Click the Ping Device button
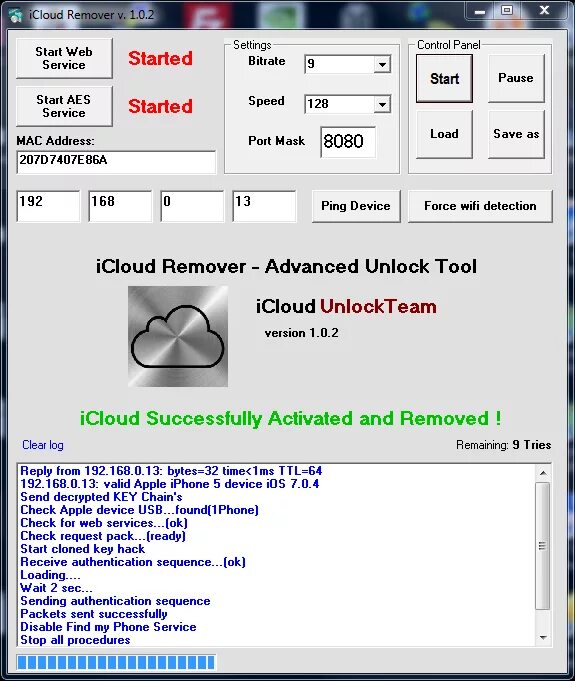 tap(356, 206)
